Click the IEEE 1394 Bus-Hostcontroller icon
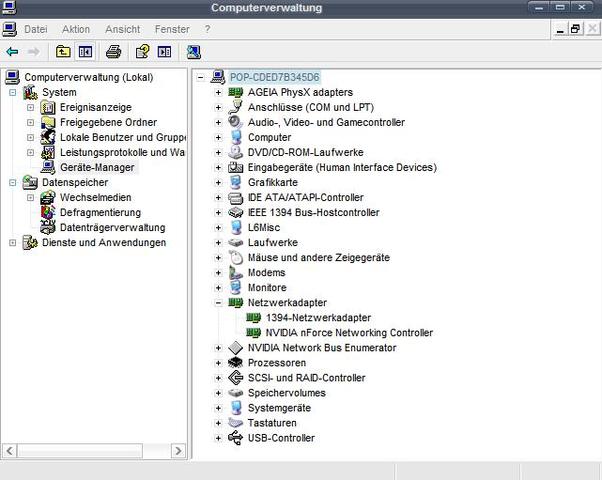 (235, 212)
